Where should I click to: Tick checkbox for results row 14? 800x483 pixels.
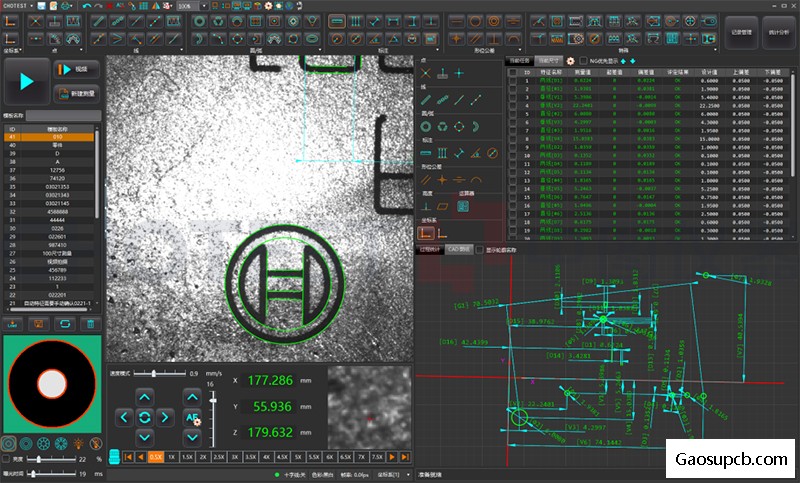[513, 189]
